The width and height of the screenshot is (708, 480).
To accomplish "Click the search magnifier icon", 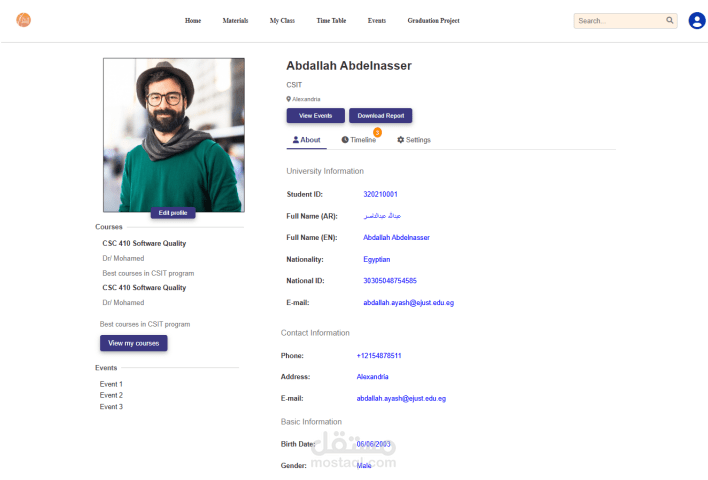I will (x=670, y=20).
